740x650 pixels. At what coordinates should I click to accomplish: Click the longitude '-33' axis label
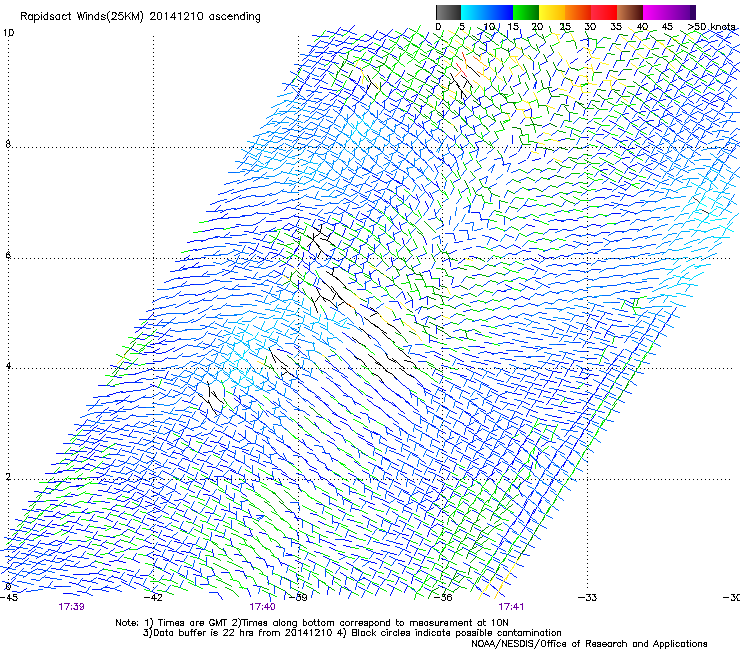[x=587, y=597]
